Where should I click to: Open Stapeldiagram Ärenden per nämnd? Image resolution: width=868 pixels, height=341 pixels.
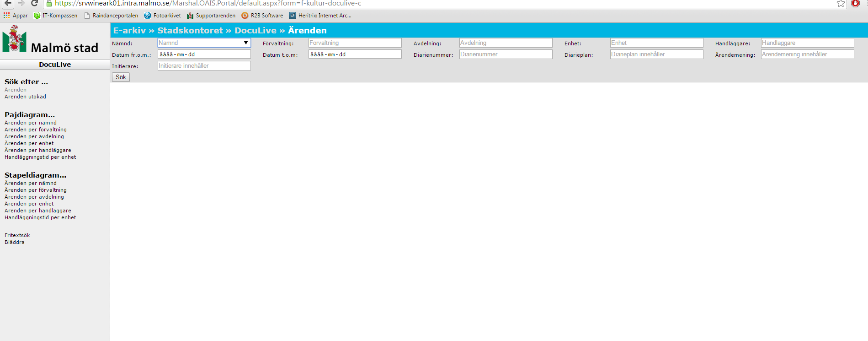click(x=31, y=183)
